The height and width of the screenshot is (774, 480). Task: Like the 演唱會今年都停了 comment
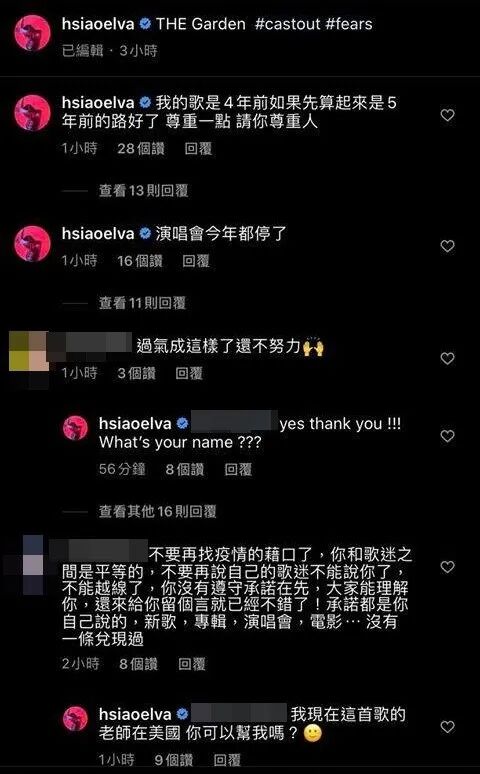click(447, 246)
